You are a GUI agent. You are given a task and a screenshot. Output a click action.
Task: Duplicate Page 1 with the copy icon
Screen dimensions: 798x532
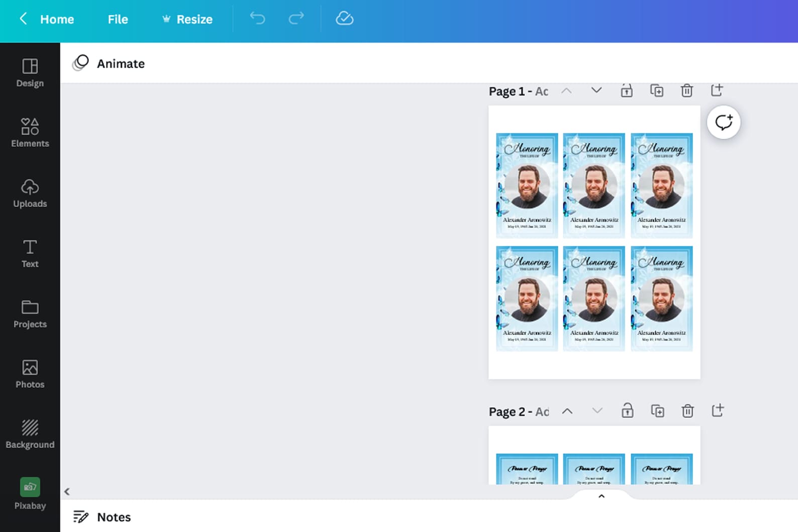pyautogui.click(x=657, y=90)
